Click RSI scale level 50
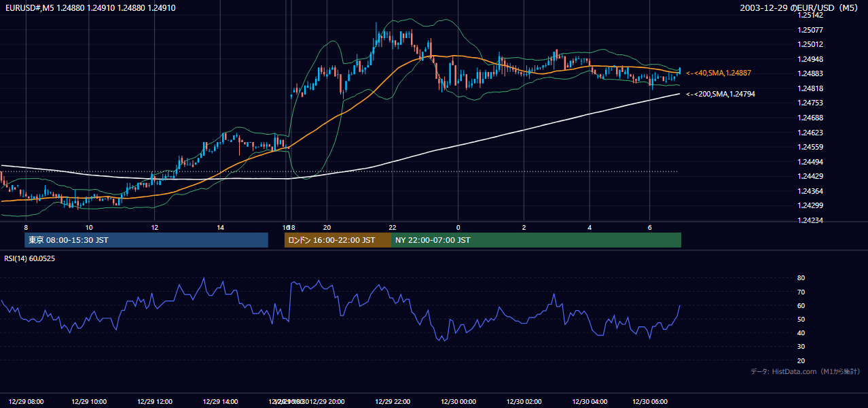The image size is (868, 408). [x=801, y=319]
